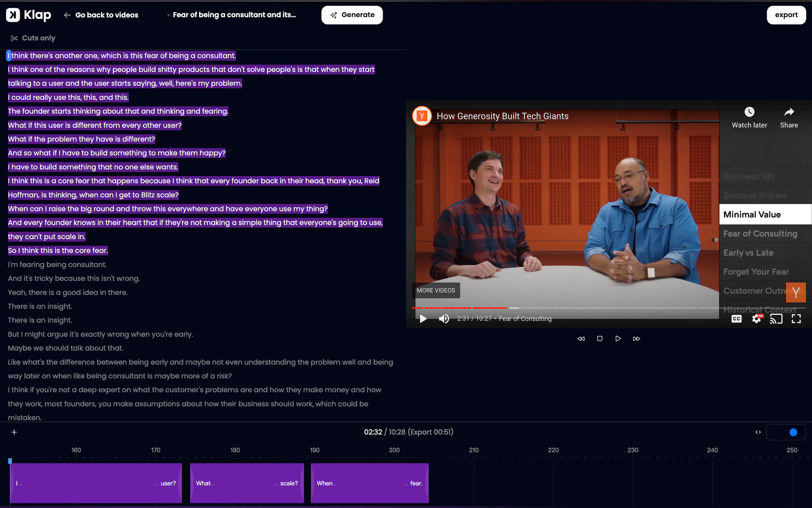Toggle closed captions CC button
Viewport: 812px width, 508px height.
[737, 319]
